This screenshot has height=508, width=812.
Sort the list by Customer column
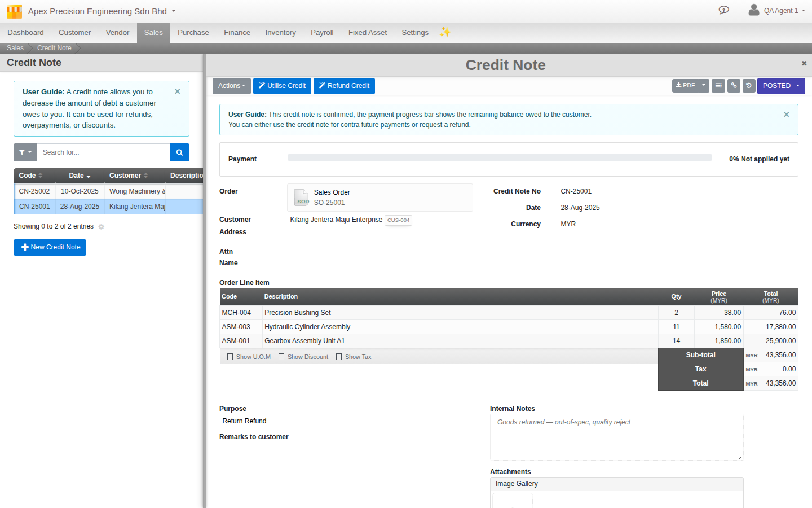[x=135, y=176]
